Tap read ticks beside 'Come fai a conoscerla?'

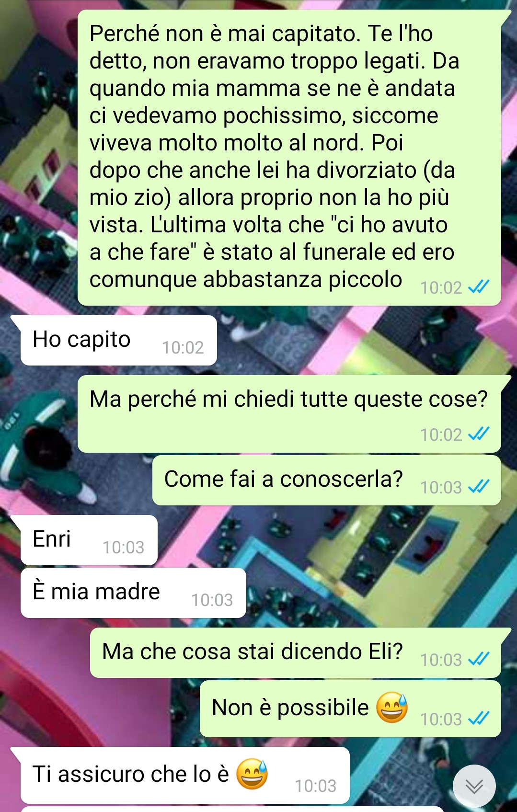point(479,487)
